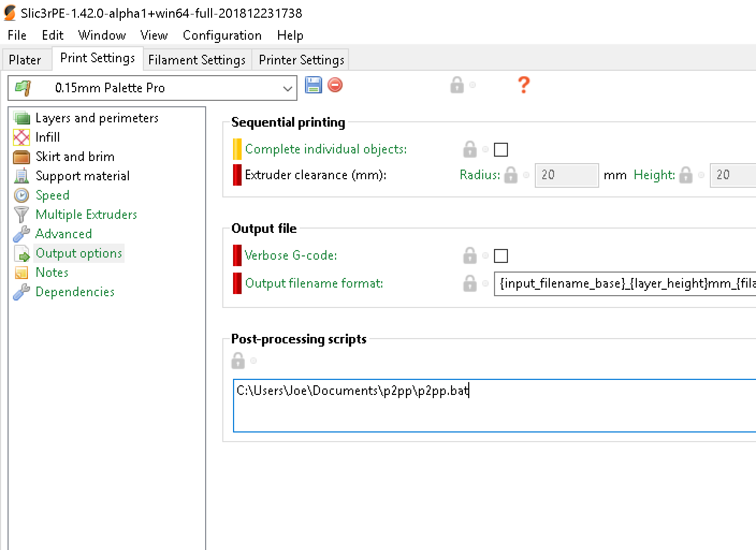Screen dimensions: 756x550
Task: Open the Configuration menu
Action: (222, 35)
